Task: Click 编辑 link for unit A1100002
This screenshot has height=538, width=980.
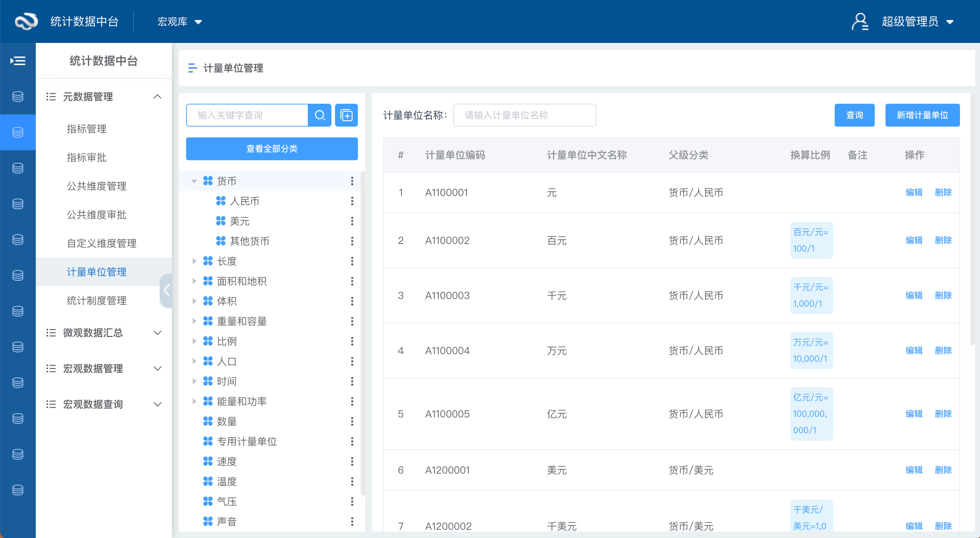Action: click(913, 240)
